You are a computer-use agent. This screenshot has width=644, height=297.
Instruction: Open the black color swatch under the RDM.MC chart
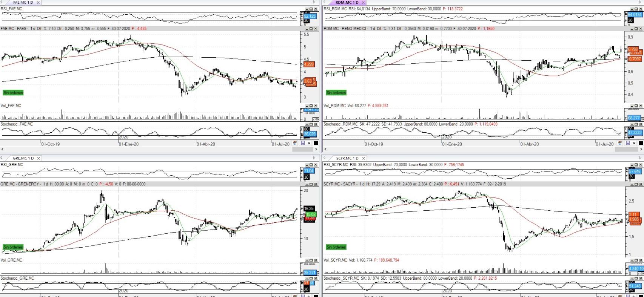641,143
